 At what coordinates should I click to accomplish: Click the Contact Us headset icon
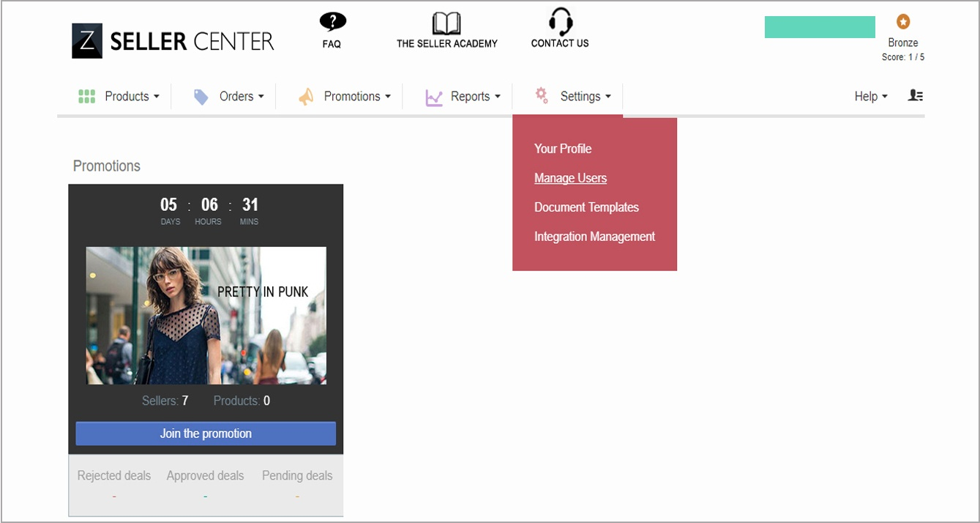560,22
